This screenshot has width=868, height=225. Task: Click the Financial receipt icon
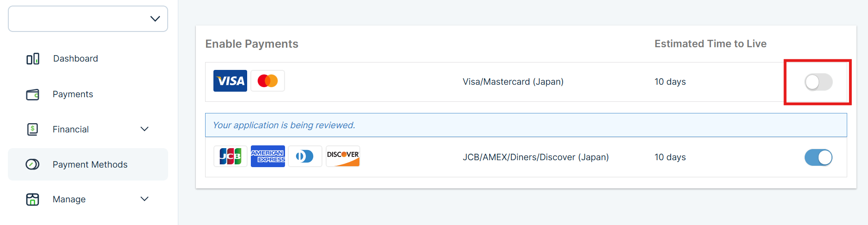click(33, 129)
